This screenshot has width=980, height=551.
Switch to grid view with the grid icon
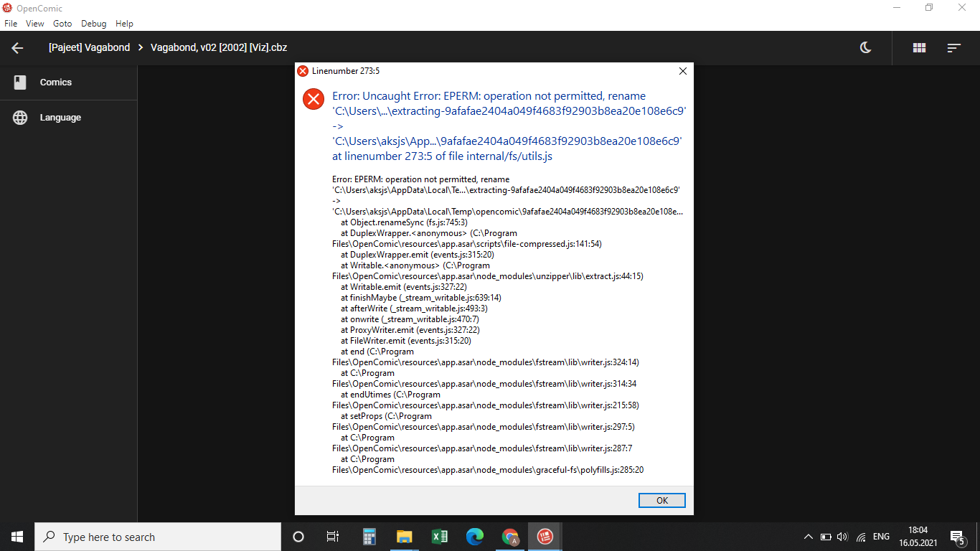[919, 48]
